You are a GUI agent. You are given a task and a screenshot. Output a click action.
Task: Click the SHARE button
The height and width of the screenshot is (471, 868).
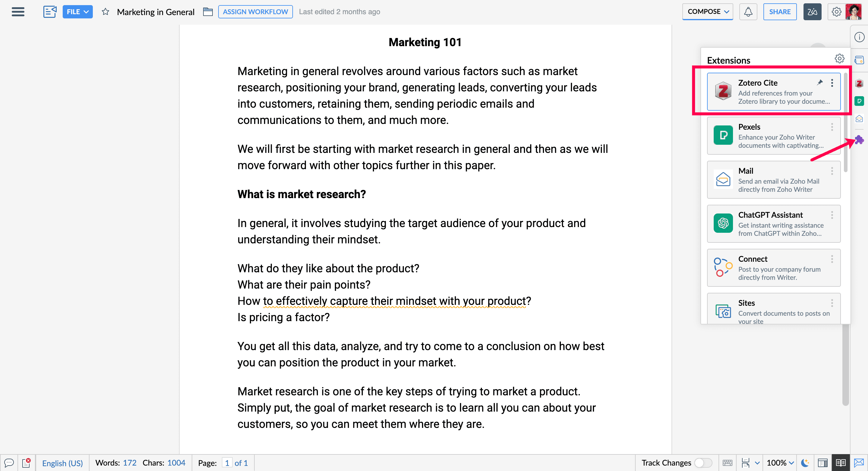(x=779, y=12)
